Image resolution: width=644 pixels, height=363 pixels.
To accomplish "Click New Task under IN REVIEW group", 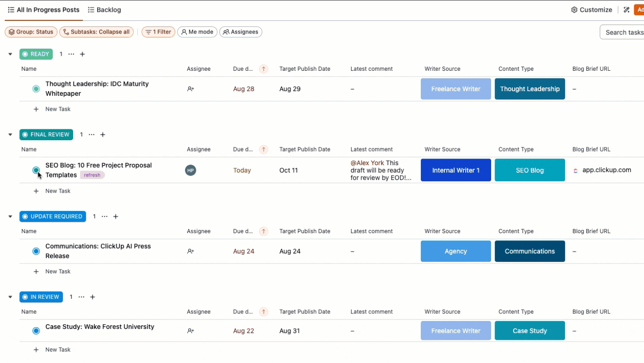I will coord(58,350).
